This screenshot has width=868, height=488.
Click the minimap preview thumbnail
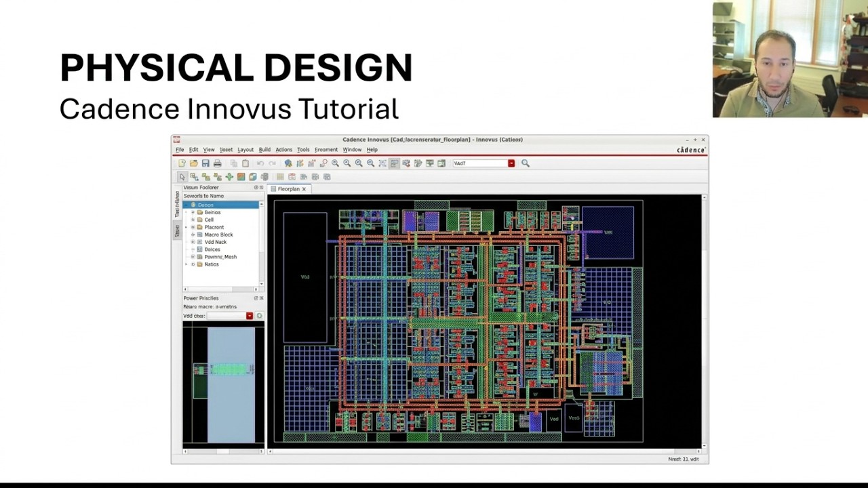point(223,384)
